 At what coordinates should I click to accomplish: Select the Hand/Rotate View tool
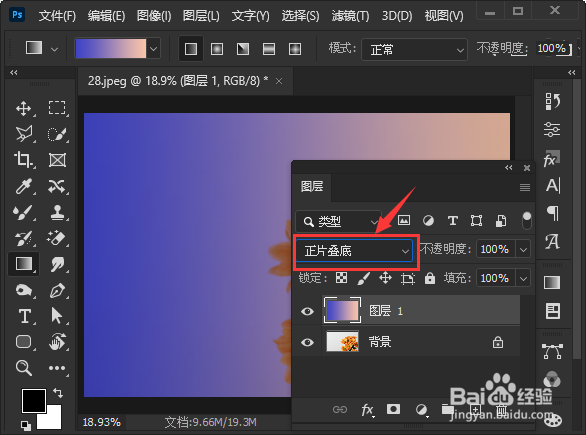point(57,342)
